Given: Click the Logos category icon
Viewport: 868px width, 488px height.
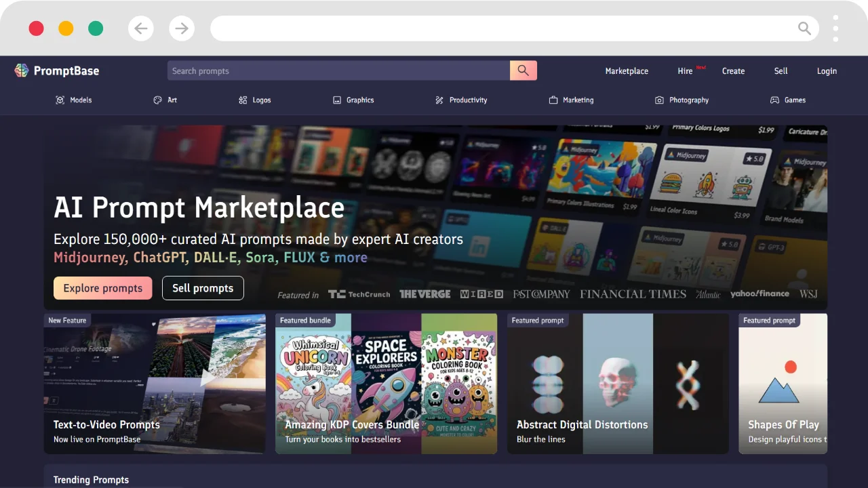Looking at the screenshot, I should point(243,100).
